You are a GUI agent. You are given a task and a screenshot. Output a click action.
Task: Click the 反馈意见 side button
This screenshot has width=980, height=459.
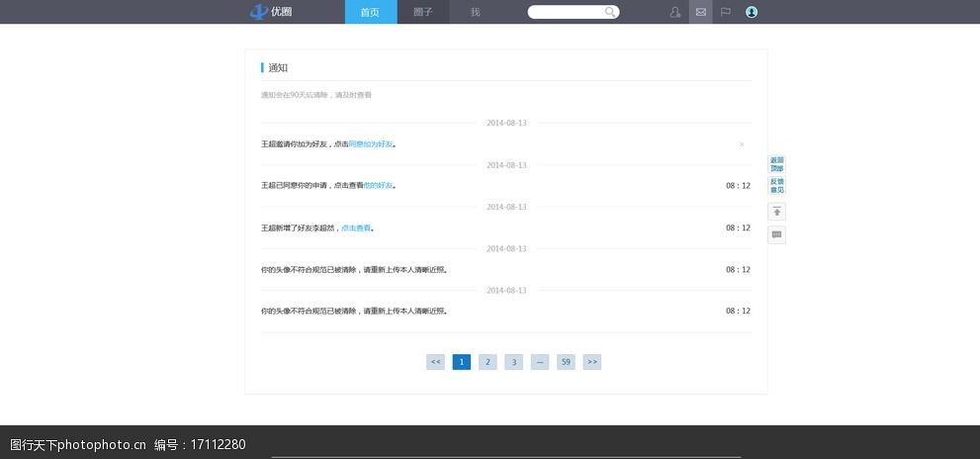777,186
